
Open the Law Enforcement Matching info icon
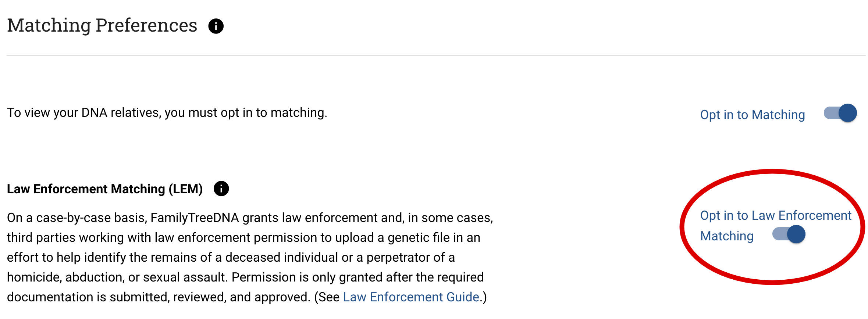point(221,189)
